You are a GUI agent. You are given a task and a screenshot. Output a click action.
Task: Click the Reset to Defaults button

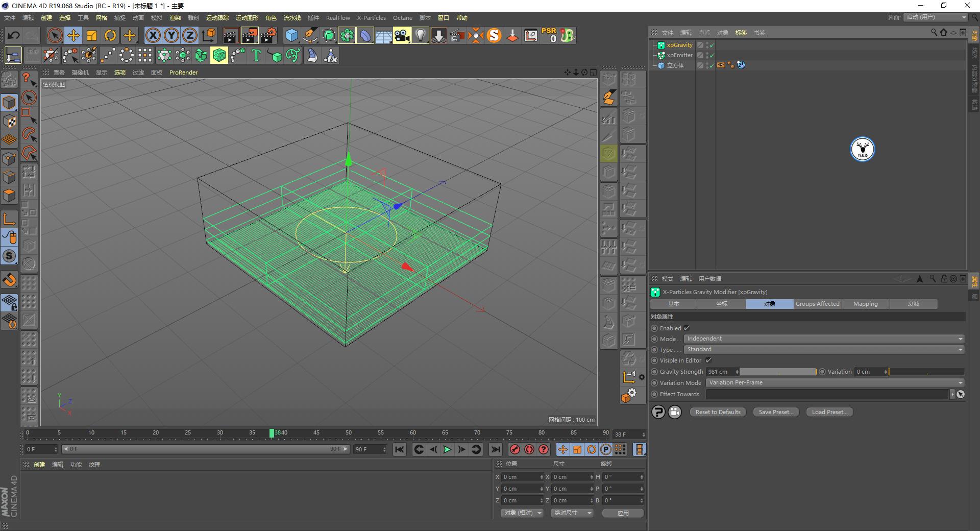[717, 412]
